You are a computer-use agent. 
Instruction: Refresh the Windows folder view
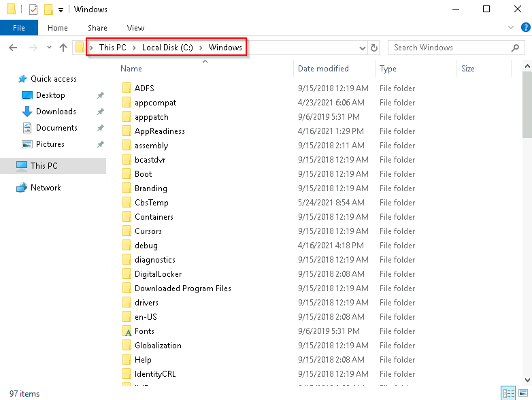374,48
